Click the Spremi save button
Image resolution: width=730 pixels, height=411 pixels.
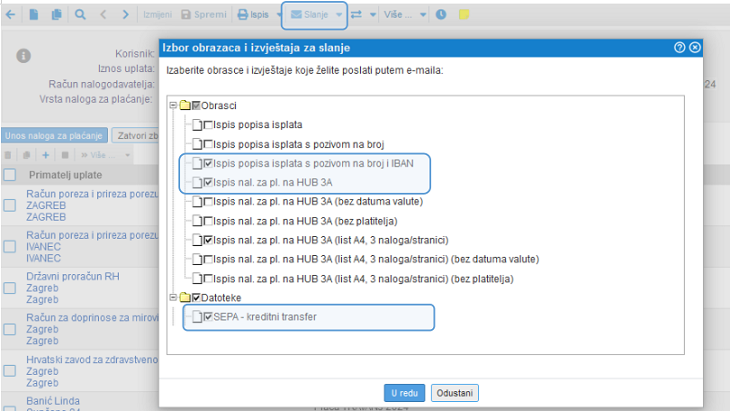tap(204, 15)
